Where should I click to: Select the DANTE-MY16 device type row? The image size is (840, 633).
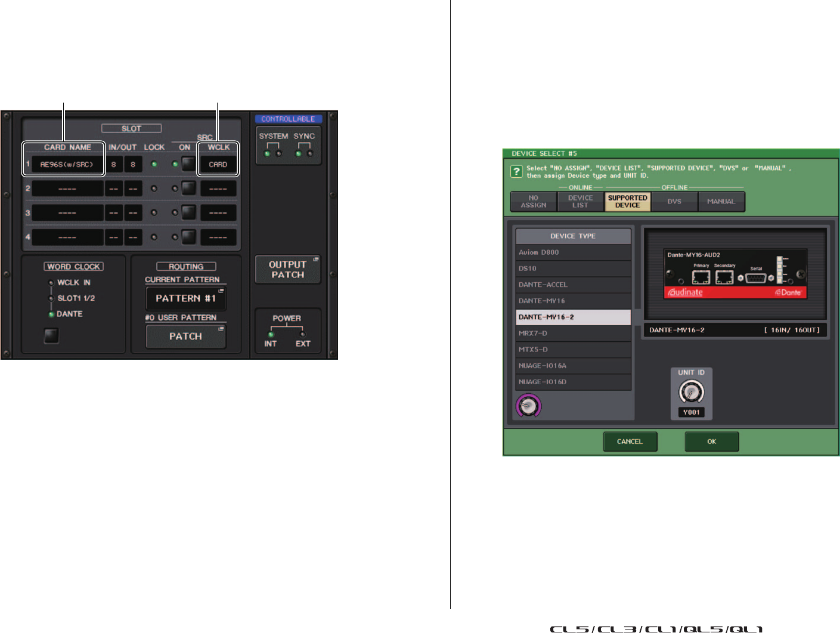[573, 301]
